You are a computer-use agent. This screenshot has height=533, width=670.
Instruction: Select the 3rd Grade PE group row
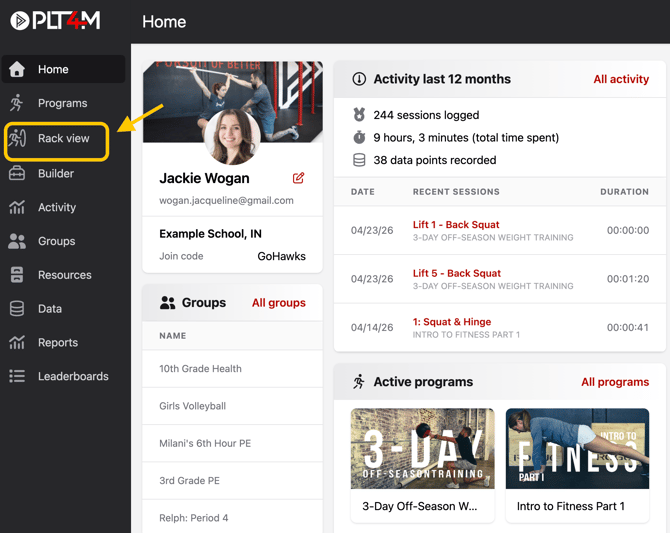(x=232, y=480)
